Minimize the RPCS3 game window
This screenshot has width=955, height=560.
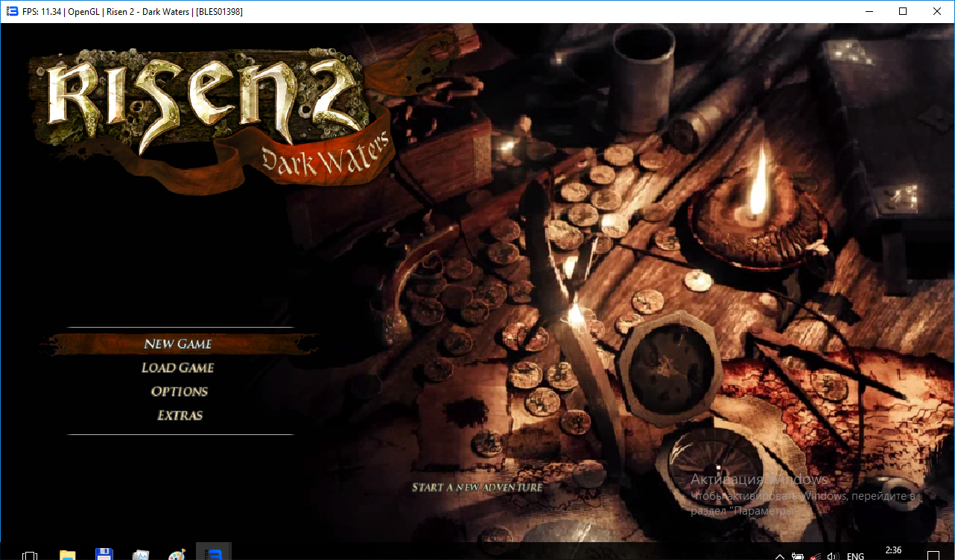[869, 11]
